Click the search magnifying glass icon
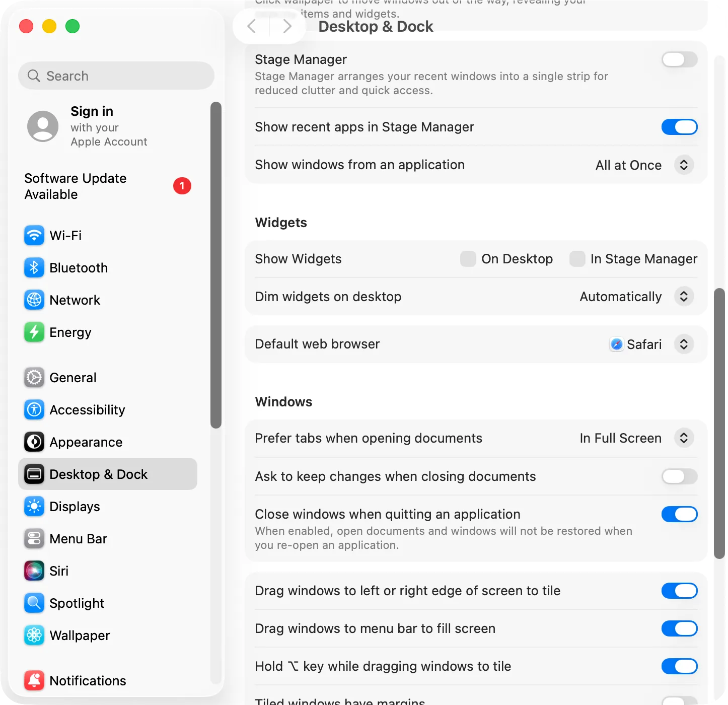This screenshot has width=728, height=705. click(x=34, y=76)
